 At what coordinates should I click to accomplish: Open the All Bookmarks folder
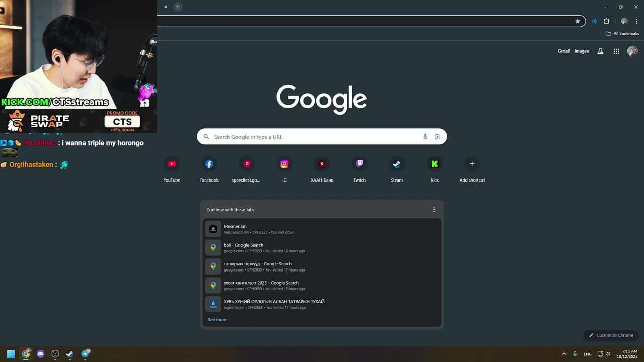[622, 34]
